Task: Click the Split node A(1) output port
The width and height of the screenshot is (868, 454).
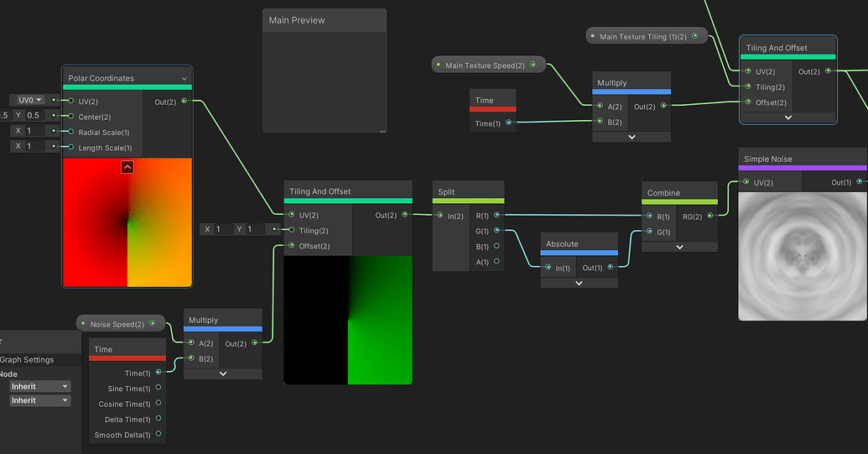Action: click(497, 262)
